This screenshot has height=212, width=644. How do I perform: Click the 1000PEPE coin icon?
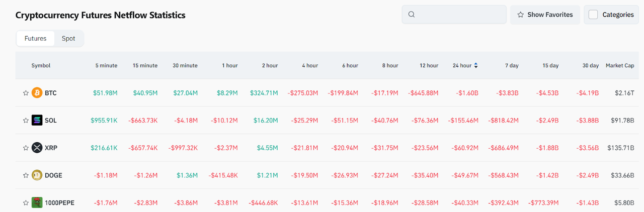click(x=37, y=202)
